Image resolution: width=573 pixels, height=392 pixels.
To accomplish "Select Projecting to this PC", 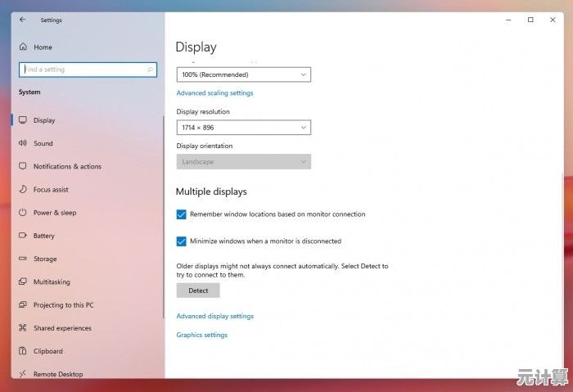I will coord(63,305).
